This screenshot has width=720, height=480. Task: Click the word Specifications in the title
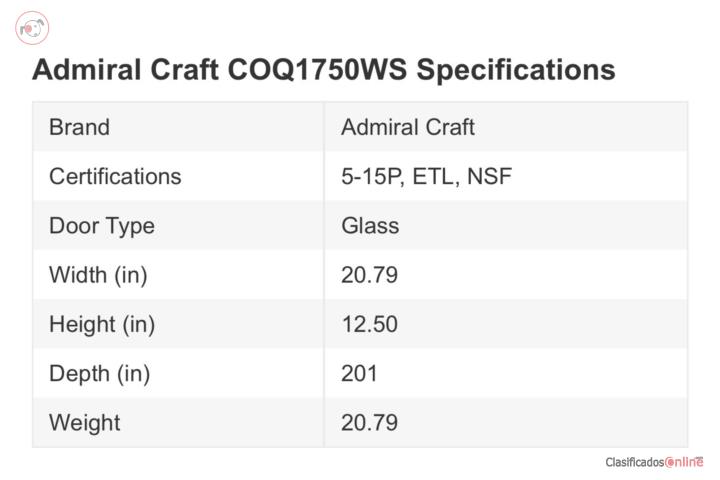tap(515, 70)
